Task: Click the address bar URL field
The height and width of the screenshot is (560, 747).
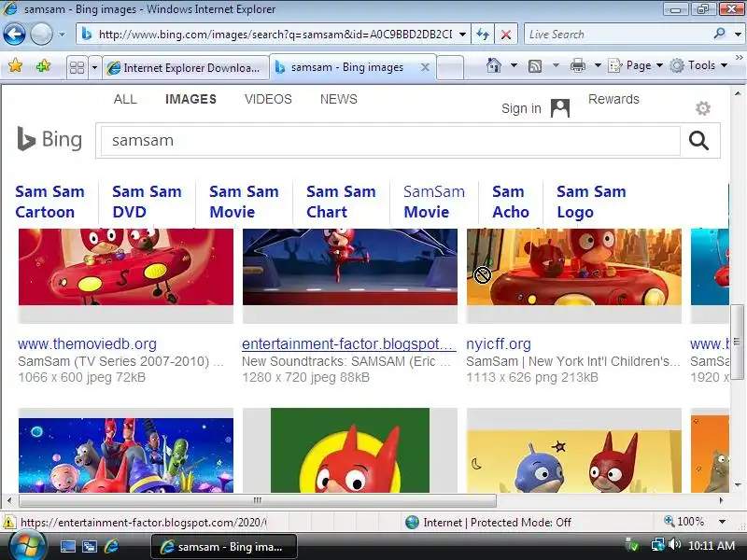Action: click(x=274, y=35)
